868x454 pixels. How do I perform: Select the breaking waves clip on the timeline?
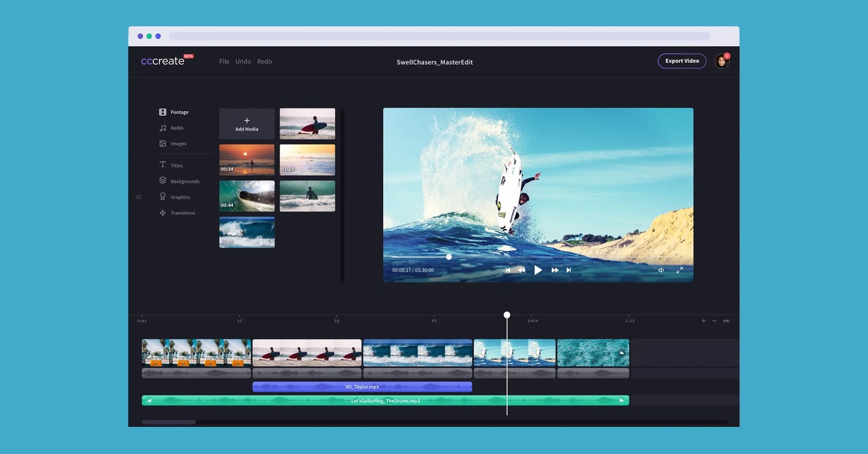(418, 353)
